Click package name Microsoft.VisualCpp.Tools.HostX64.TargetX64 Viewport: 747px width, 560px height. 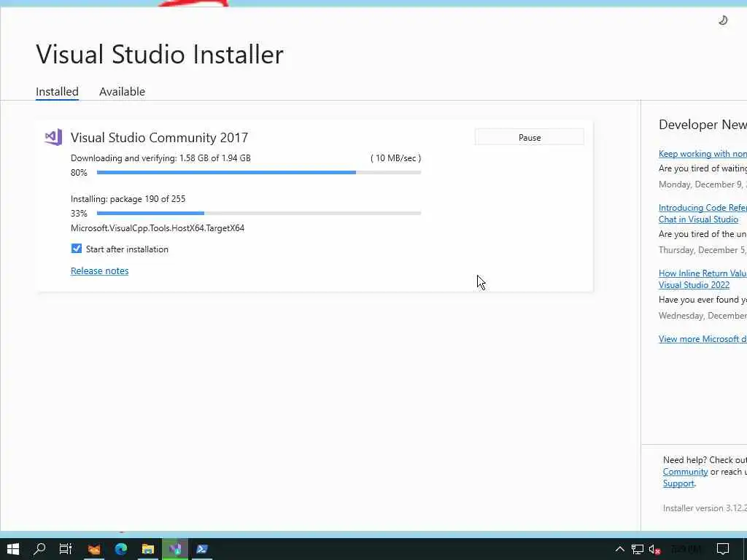(x=158, y=228)
